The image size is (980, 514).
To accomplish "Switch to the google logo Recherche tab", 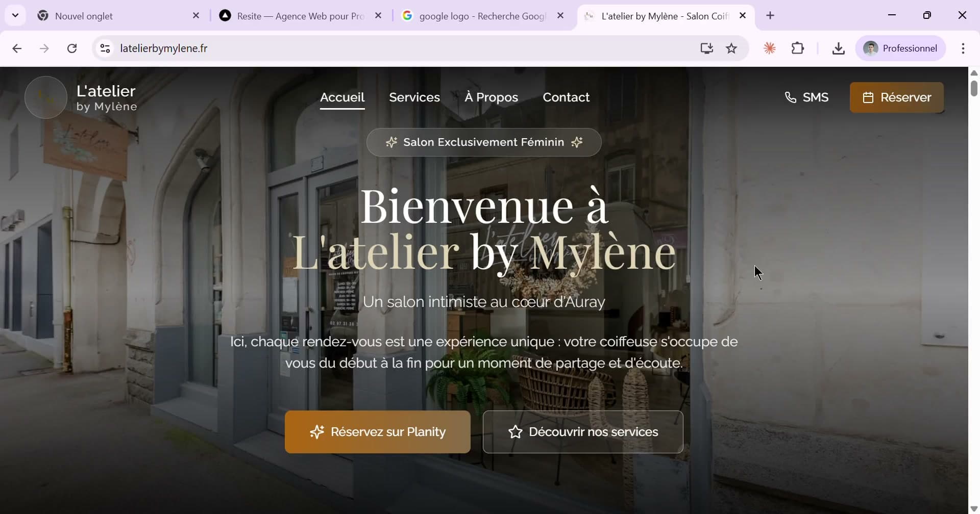I will click(480, 15).
